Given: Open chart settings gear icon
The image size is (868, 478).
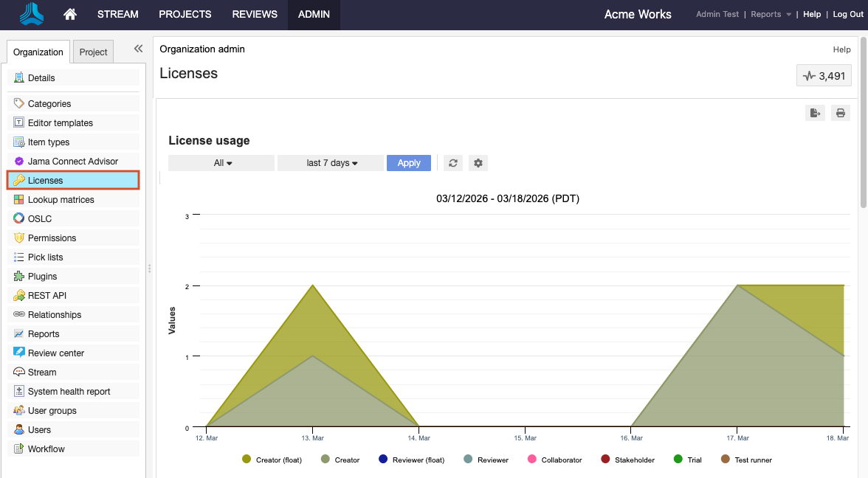Looking at the screenshot, I should [478, 163].
